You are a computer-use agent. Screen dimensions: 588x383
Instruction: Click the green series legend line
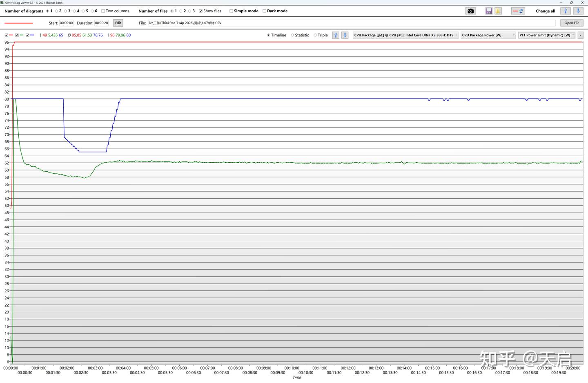(x=22, y=35)
